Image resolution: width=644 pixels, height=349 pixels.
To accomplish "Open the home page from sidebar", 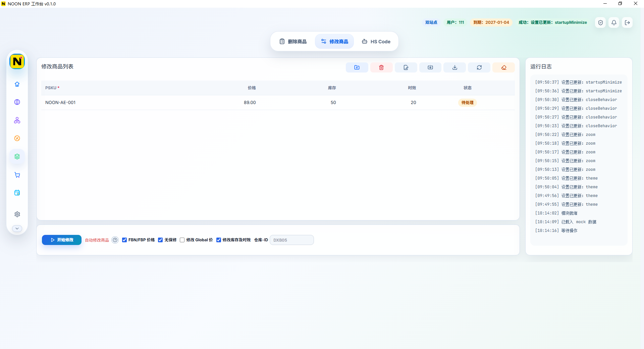I will (17, 84).
